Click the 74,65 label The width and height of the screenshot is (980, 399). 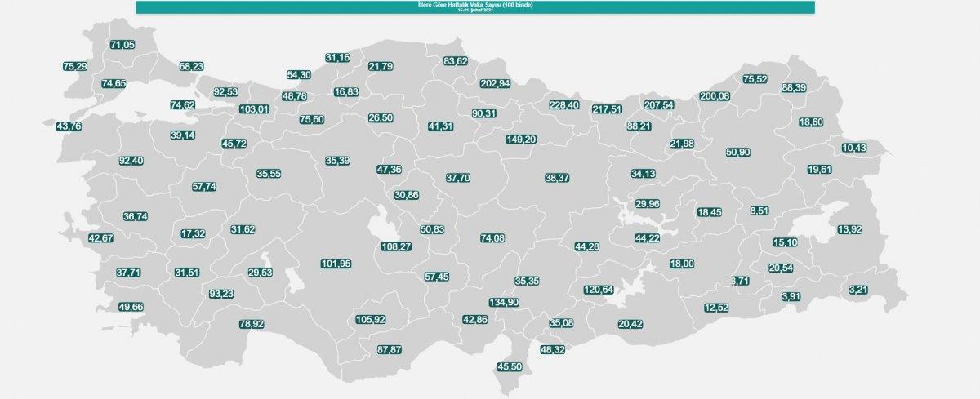114,83
